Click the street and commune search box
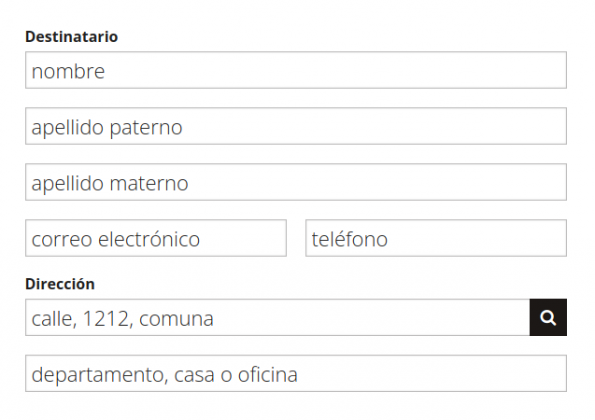 point(277,317)
